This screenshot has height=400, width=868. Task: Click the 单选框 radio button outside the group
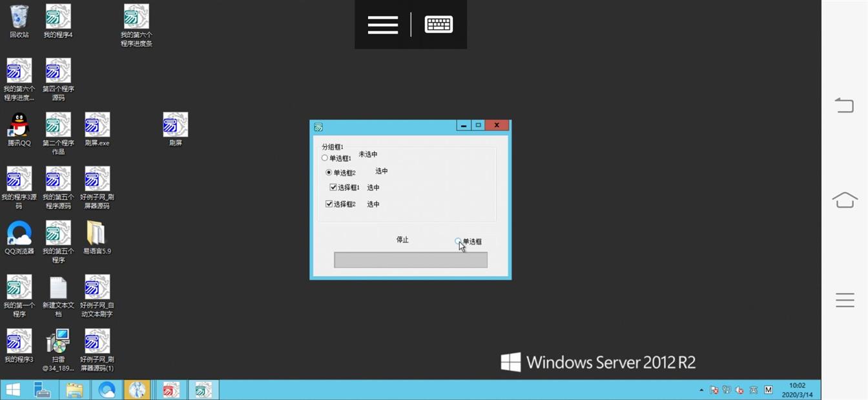pyautogui.click(x=458, y=241)
